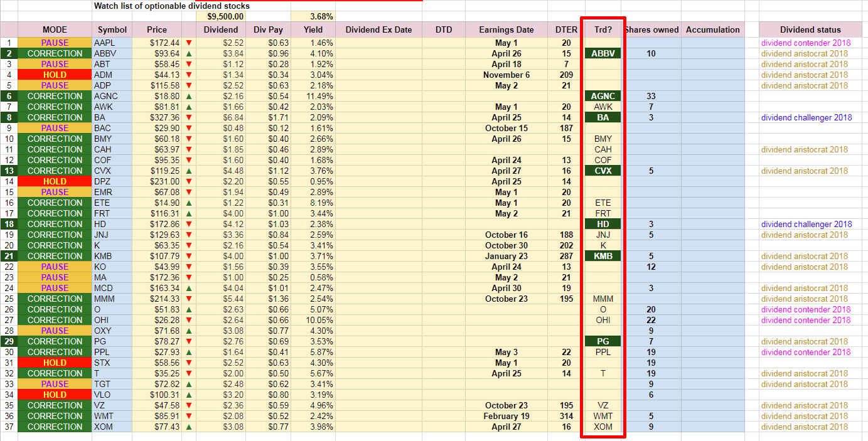Click the green up arrow in AGNC row

click(189, 96)
